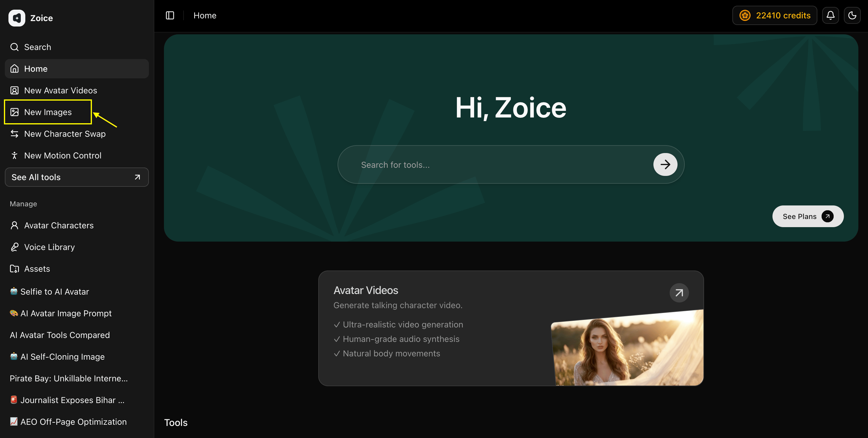
Task: Click the Zoice logo icon
Action: coord(17,18)
